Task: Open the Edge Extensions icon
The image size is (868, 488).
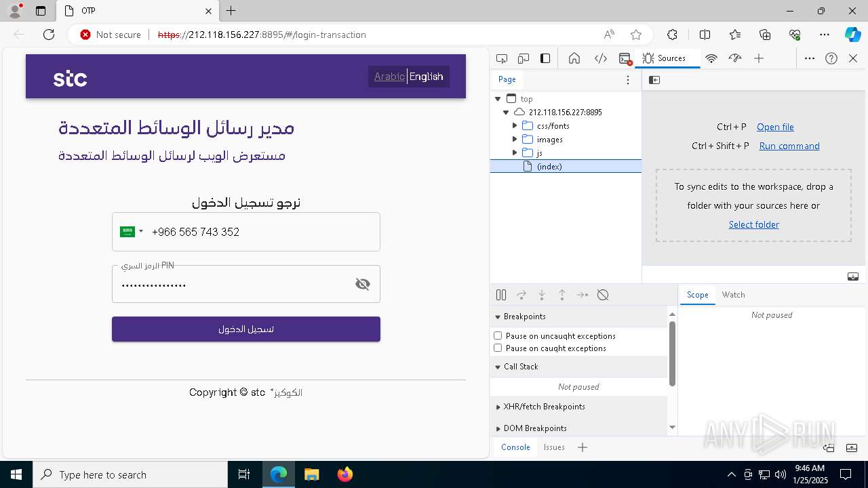Action: [672, 35]
